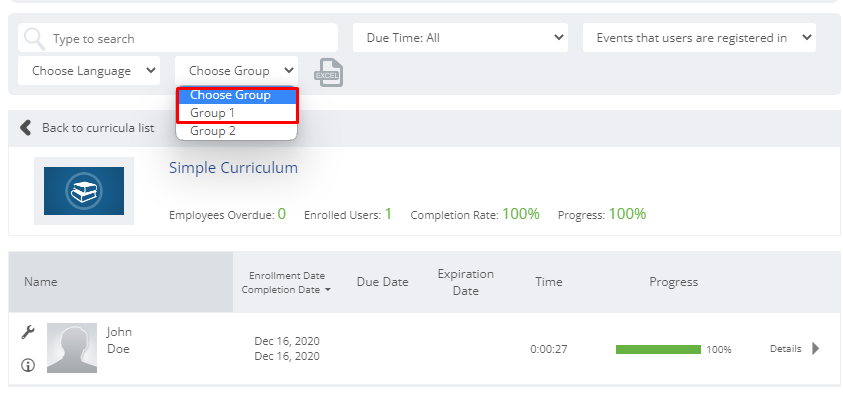843x394 pixels.
Task: Go back to curricula list
Action: click(x=98, y=128)
